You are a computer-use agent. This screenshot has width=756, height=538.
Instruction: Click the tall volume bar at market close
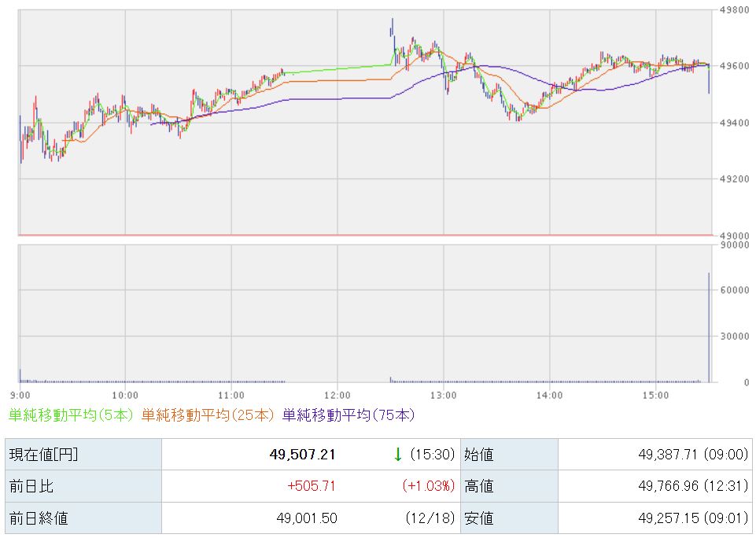[x=709, y=330]
